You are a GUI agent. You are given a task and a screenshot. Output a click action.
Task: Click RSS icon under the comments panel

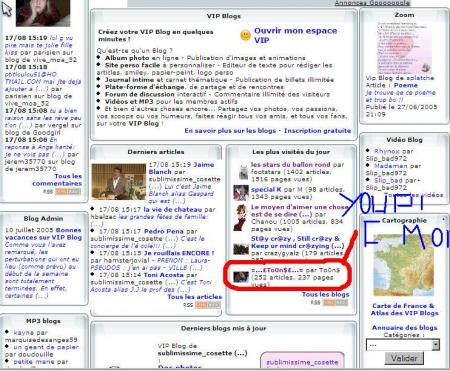click(x=68, y=191)
